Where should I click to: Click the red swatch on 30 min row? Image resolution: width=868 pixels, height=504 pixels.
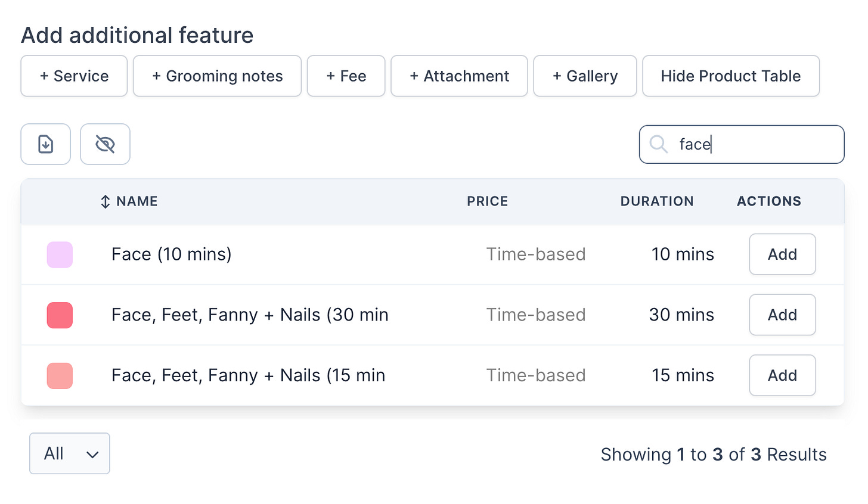pyautogui.click(x=60, y=315)
